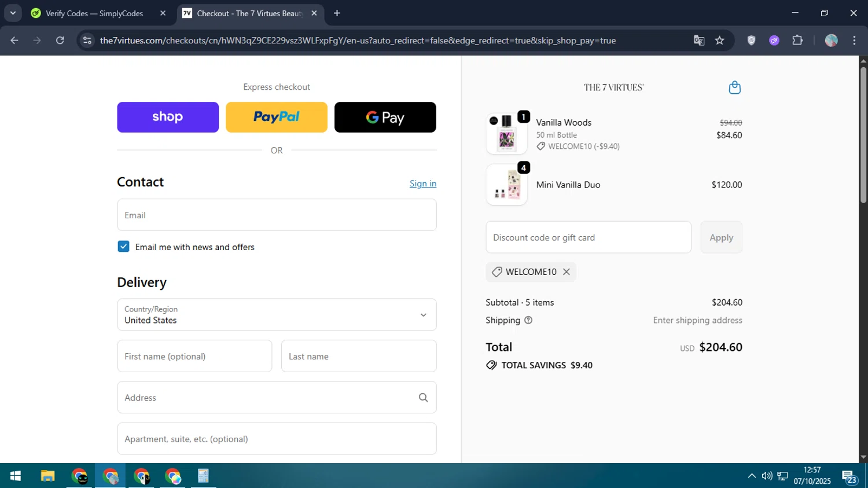The image size is (868, 488).
Task: Click the Google Translate icon in address bar
Action: click(699, 41)
